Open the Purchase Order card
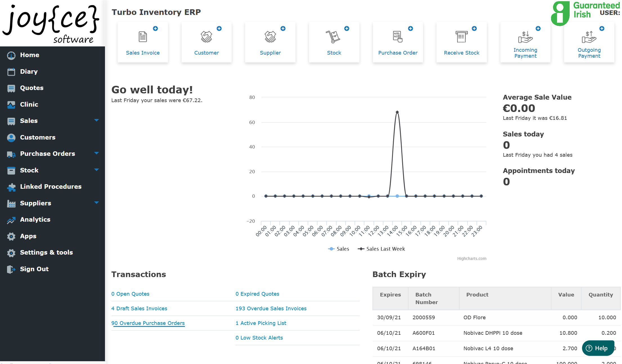Screen dimensions: 622x364 coord(398,42)
